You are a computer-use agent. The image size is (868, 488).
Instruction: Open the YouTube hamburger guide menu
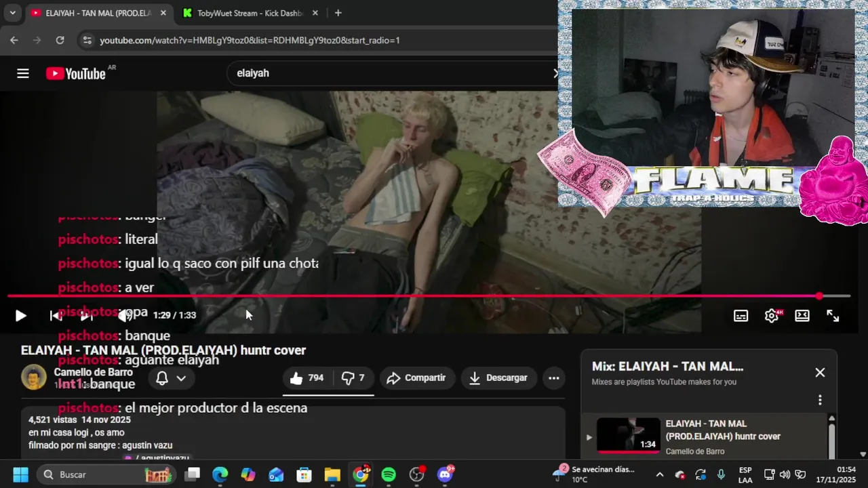23,73
